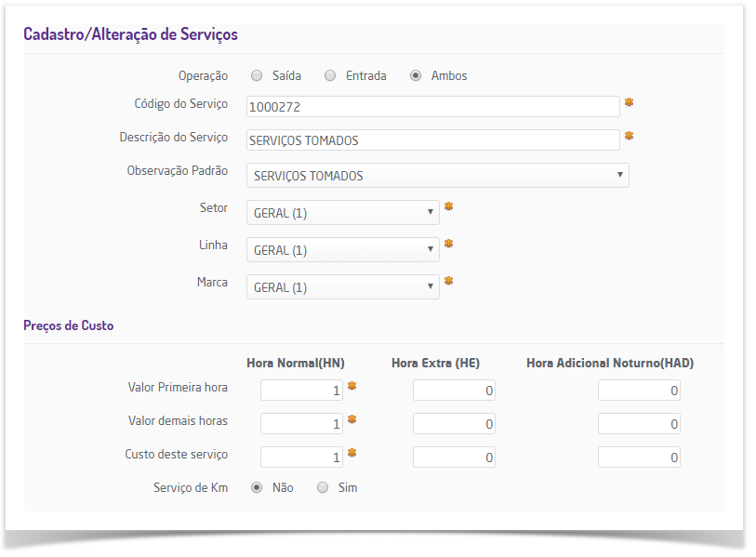Set Serviço de Km to Não
Viewport: 756px width, 557px height.
tap(257, 487)
